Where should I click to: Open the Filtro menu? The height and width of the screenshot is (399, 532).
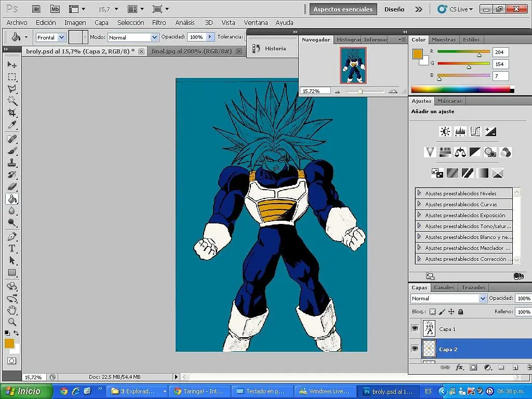pyautogui.click(x=159, y=23)
